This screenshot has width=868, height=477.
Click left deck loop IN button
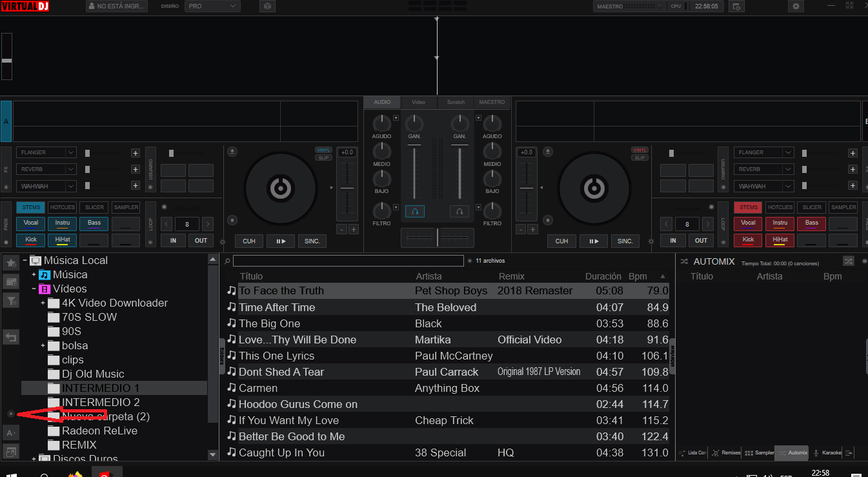tap(173, 240)
